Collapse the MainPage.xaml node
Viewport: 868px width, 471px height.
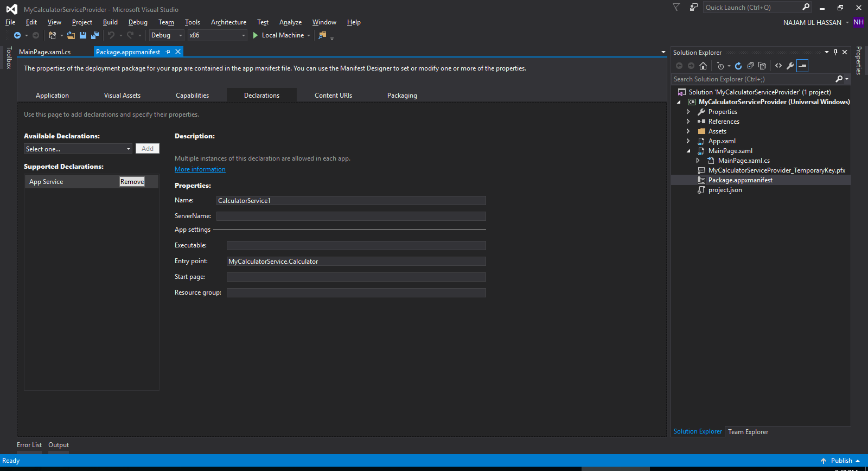pos(688,151)
